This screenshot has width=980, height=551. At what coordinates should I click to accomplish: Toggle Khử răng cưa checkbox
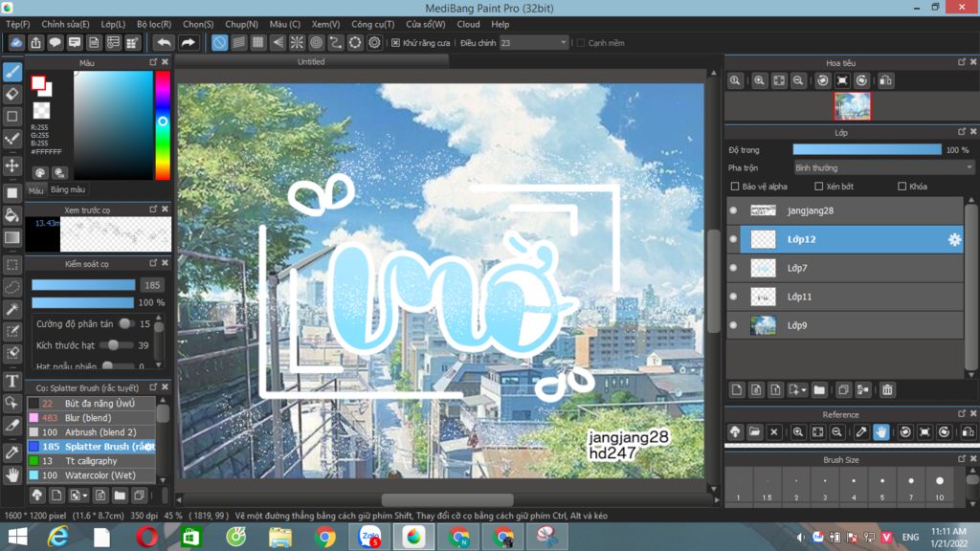(395, 42)
